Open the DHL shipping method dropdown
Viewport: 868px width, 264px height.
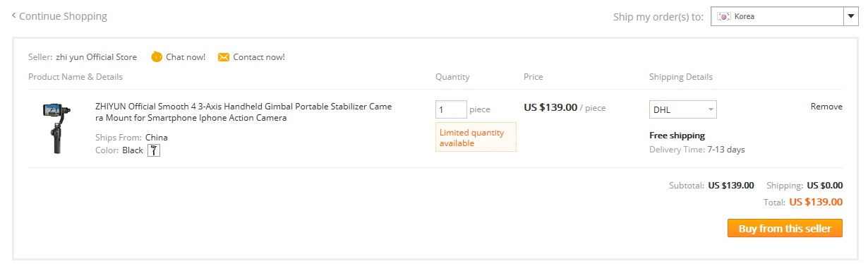click(683, 109)
